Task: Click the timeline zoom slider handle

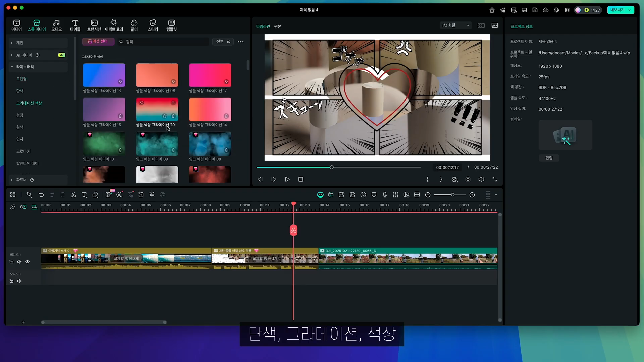Action: point(452,195)
